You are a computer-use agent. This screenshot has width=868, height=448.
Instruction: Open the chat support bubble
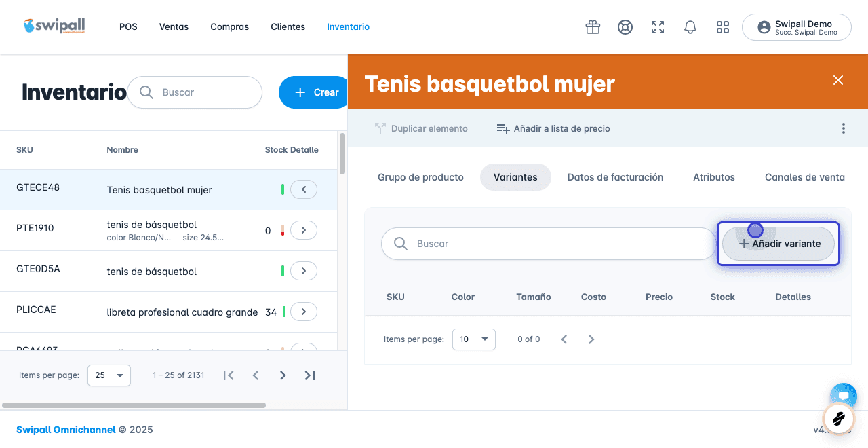(x=844, y=396)
